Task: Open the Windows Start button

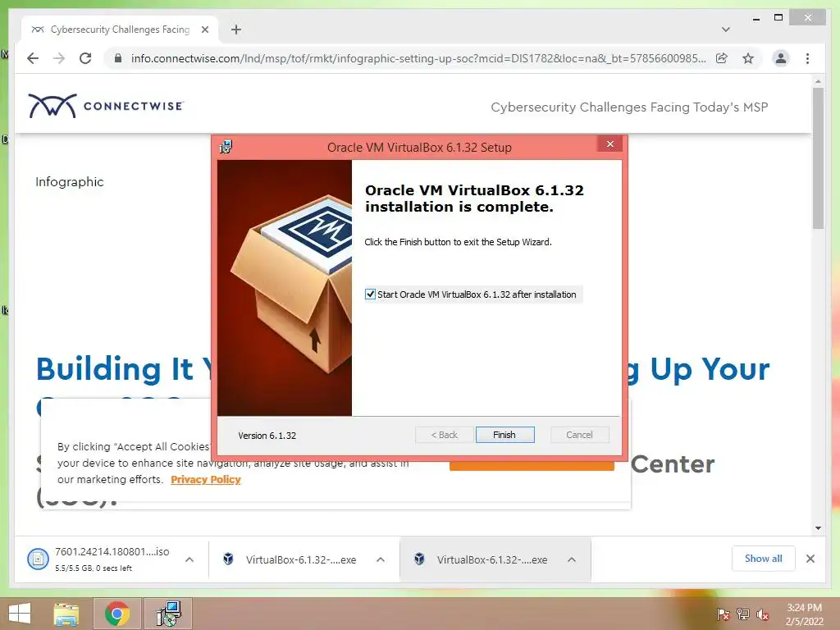Action: 20,614
